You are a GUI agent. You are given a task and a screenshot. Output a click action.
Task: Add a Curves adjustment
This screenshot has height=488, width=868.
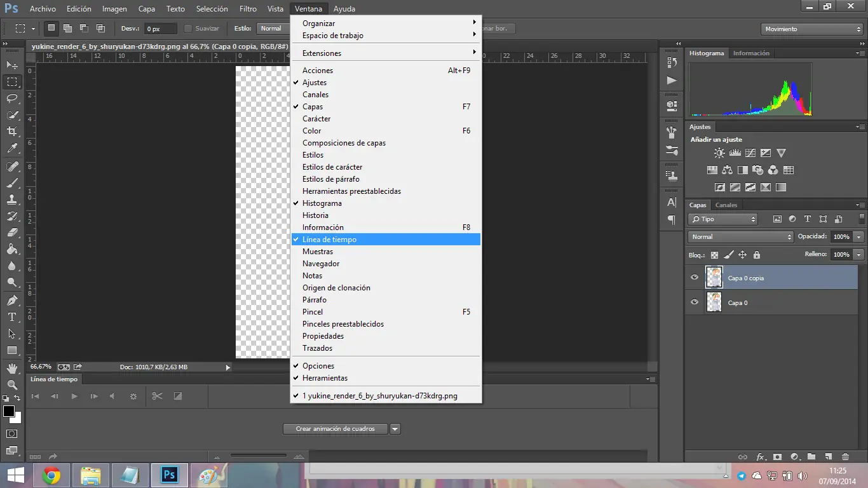(750, 152)
